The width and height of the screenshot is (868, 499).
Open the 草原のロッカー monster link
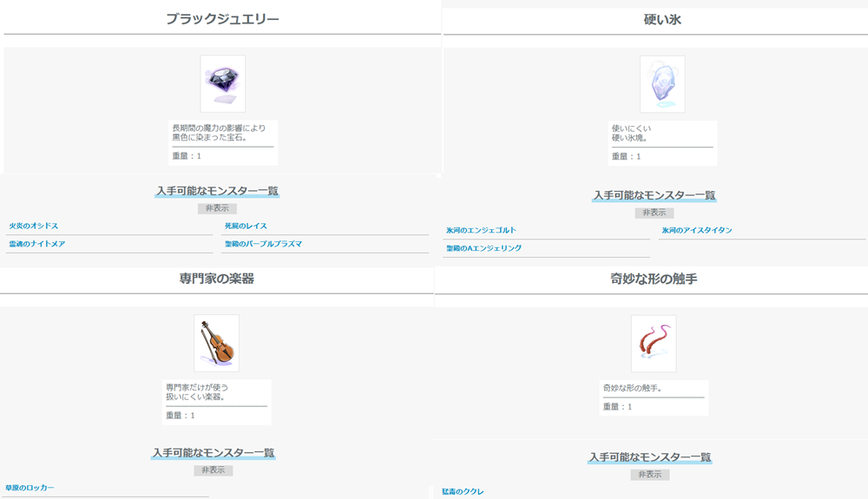30,489
